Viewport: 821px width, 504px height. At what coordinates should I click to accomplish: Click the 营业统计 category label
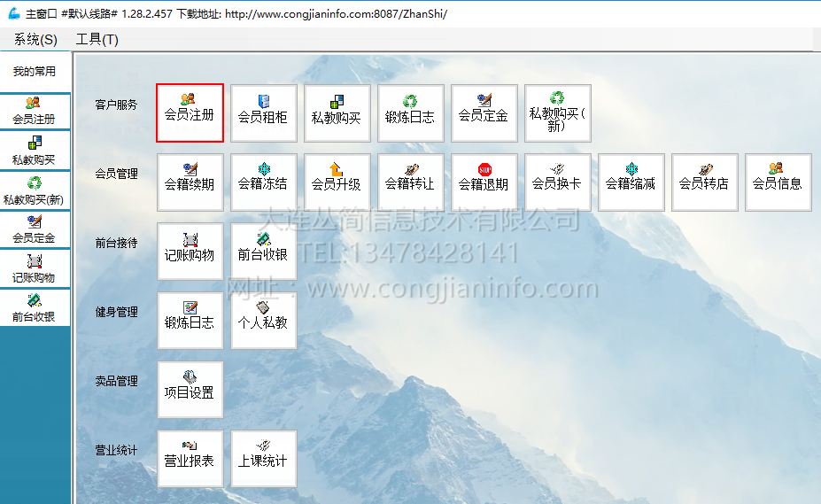pos(116,451)
